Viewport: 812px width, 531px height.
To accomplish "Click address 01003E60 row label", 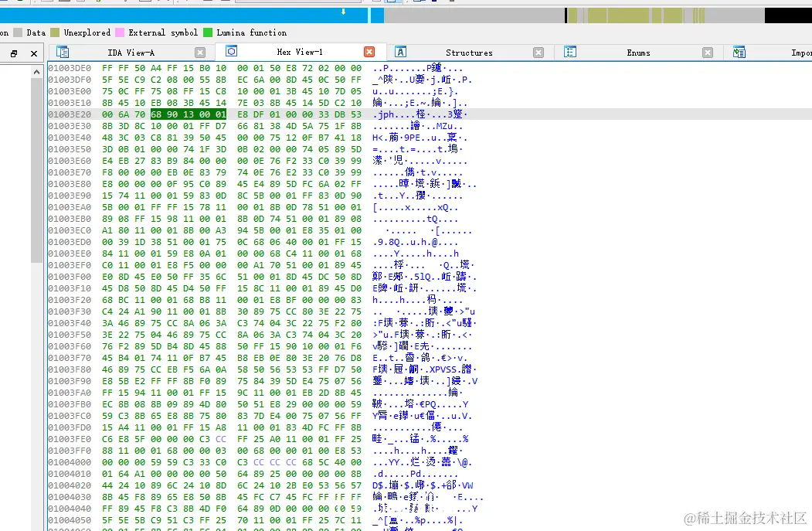I will point(70,161).
